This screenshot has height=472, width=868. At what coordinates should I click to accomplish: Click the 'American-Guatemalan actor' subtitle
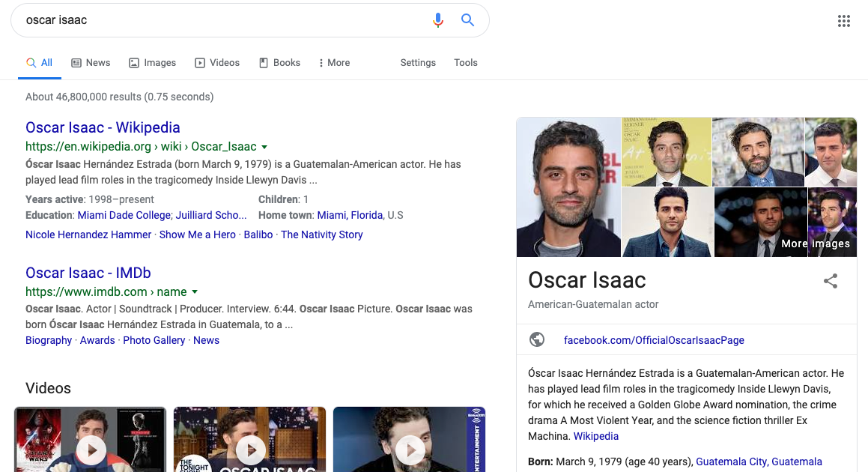click(593, 304)
